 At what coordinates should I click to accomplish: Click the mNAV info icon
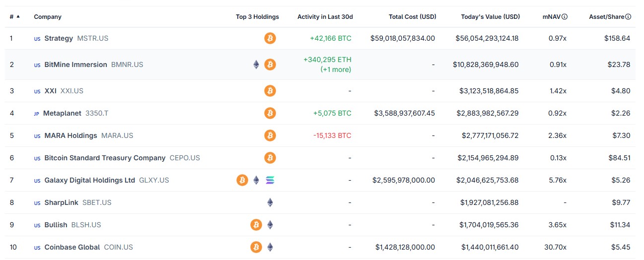click(x=565, y=17)
